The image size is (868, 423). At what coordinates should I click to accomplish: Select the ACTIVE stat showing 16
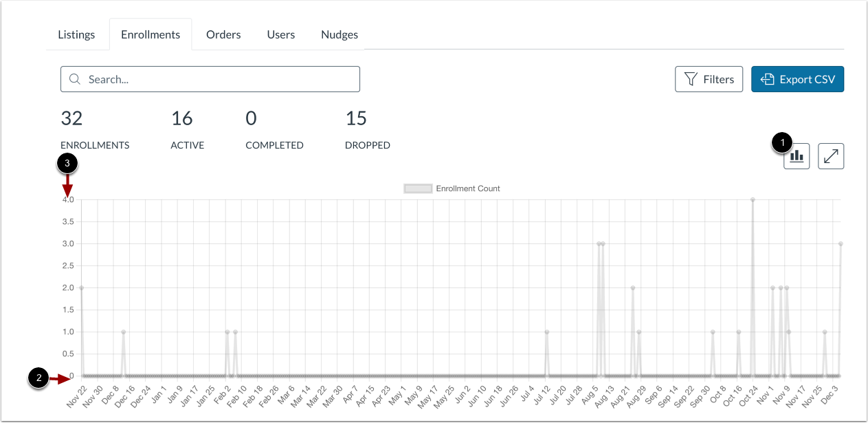182,118
